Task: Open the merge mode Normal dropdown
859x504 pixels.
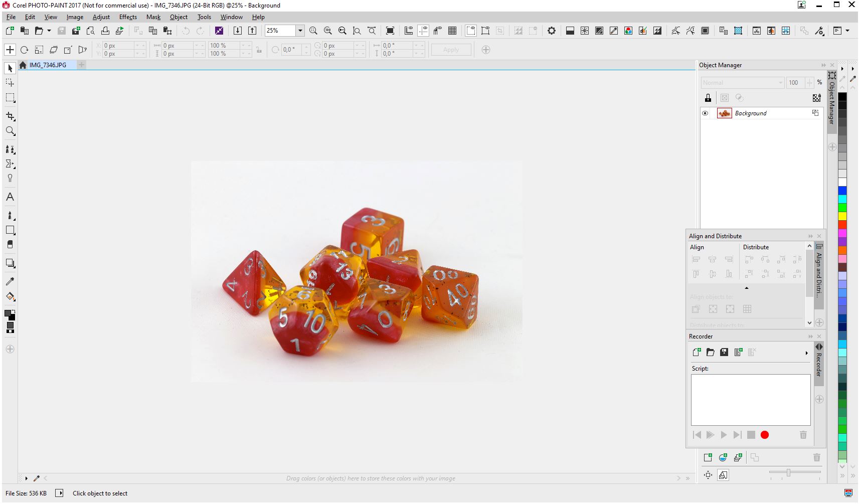Action: (742, 83)
